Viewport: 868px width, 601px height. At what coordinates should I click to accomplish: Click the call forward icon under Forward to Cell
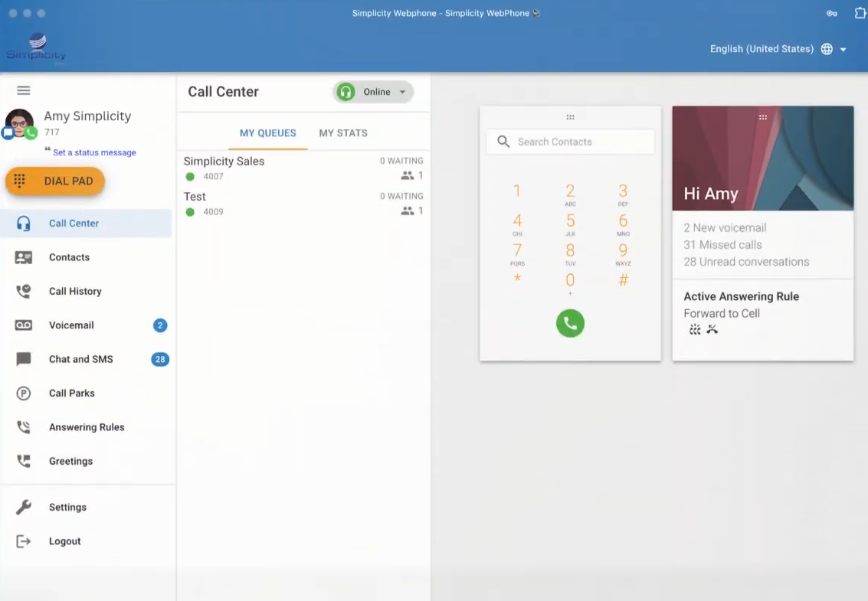[712, 330]
